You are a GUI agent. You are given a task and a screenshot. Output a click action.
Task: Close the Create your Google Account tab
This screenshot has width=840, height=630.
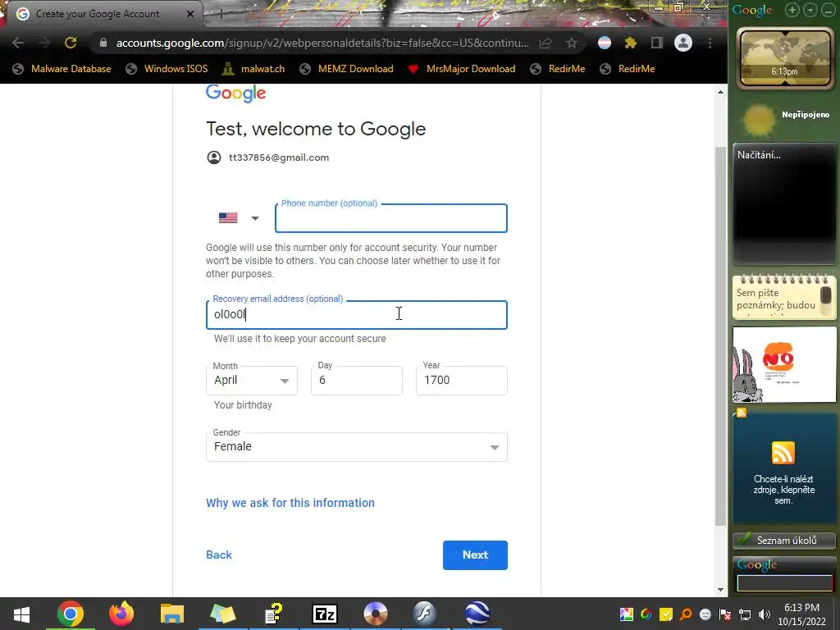click(189, 14)
